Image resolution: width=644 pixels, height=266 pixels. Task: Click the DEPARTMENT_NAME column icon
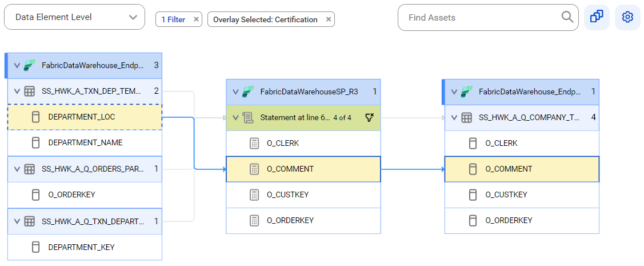point(36,142)
